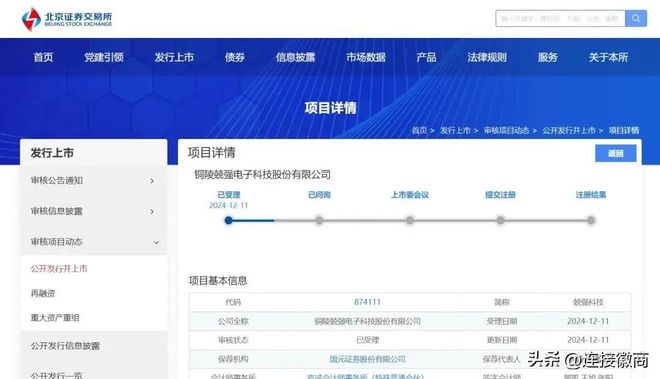This screenshot has width=660, height=379.
Task: Click the company full name table cell
Action: coord(367,321)
